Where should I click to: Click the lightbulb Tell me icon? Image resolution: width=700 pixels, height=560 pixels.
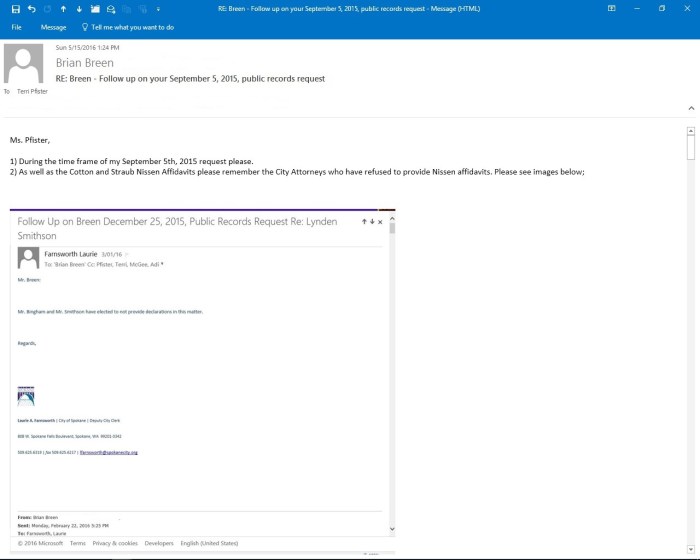(84, 28)
